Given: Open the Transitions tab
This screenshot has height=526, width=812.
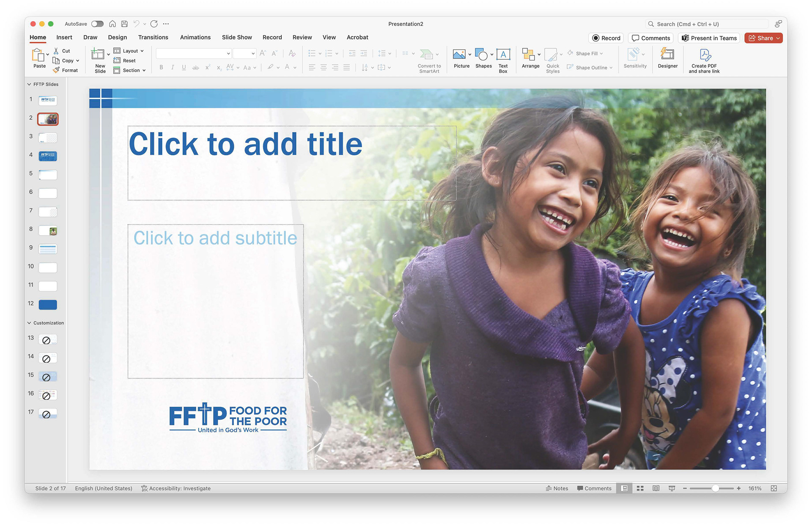Looking at the screenshot, I should pyautogui.click(x=153, y=37).
